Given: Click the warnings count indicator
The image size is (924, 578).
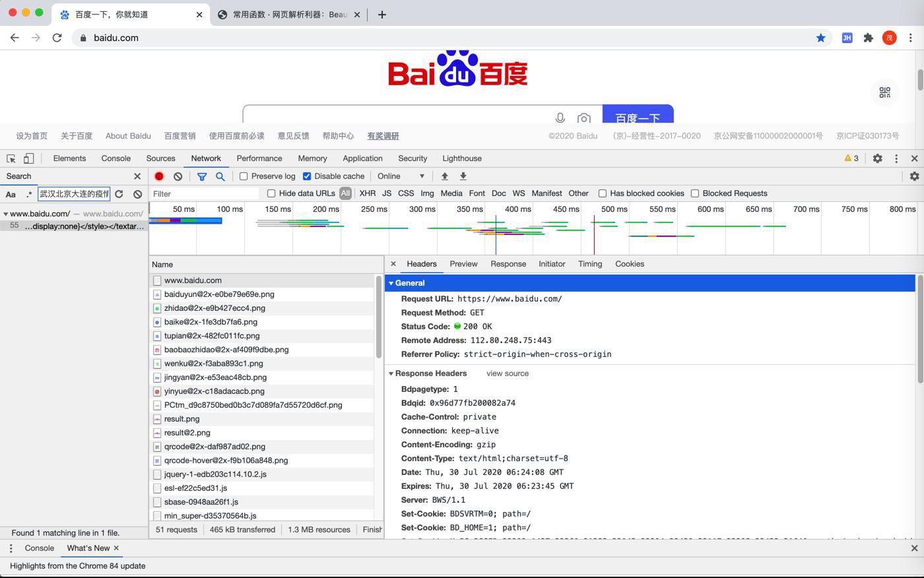Looking at the screenshot, I should click(851, 158).
